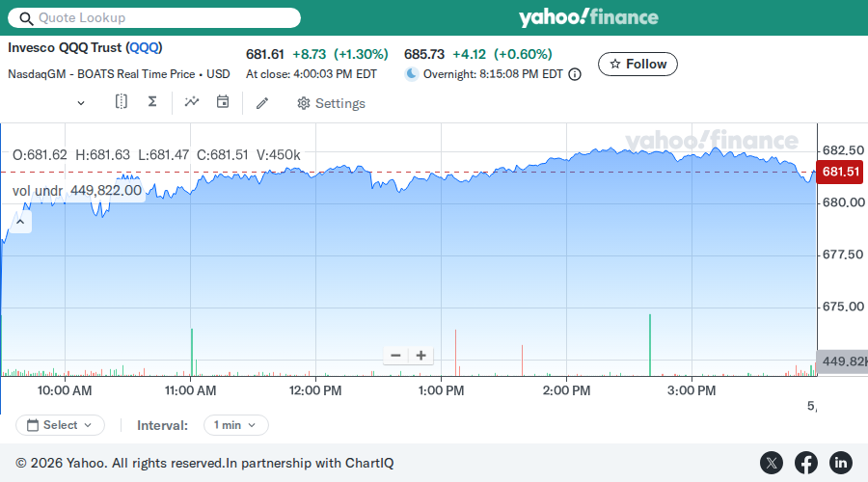This screenshot has height=482, width=868.
Task: Open the Yahoo Finance logo link
Action: click(x=588, y=17)
